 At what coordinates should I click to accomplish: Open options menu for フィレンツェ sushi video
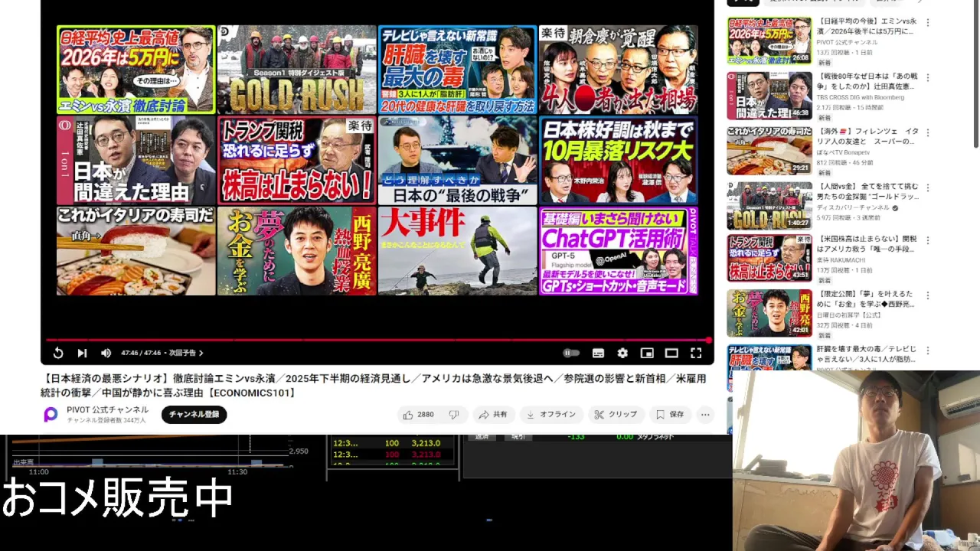tap(928, 132)
